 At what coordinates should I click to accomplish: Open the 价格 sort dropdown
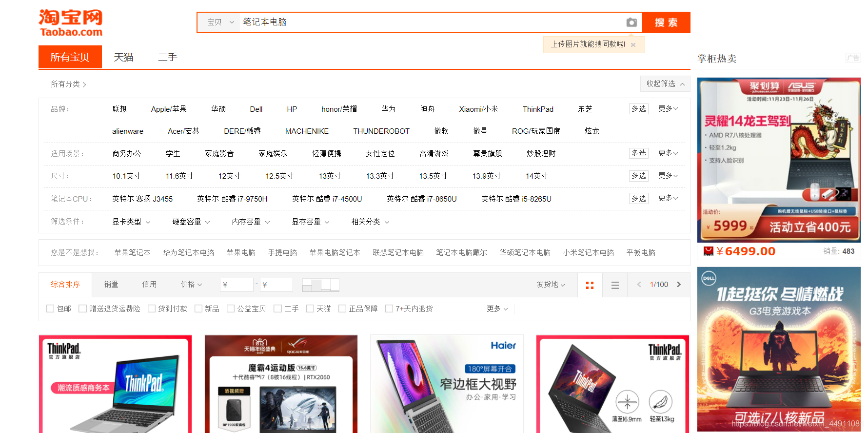(x=191, y=285)
